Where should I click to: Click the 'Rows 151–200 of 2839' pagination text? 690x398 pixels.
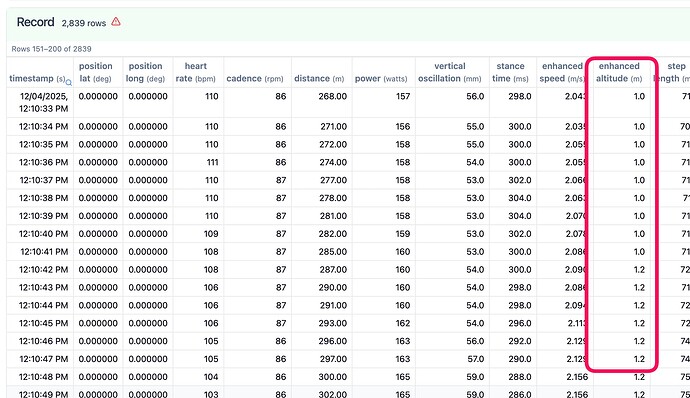point(51,49)
